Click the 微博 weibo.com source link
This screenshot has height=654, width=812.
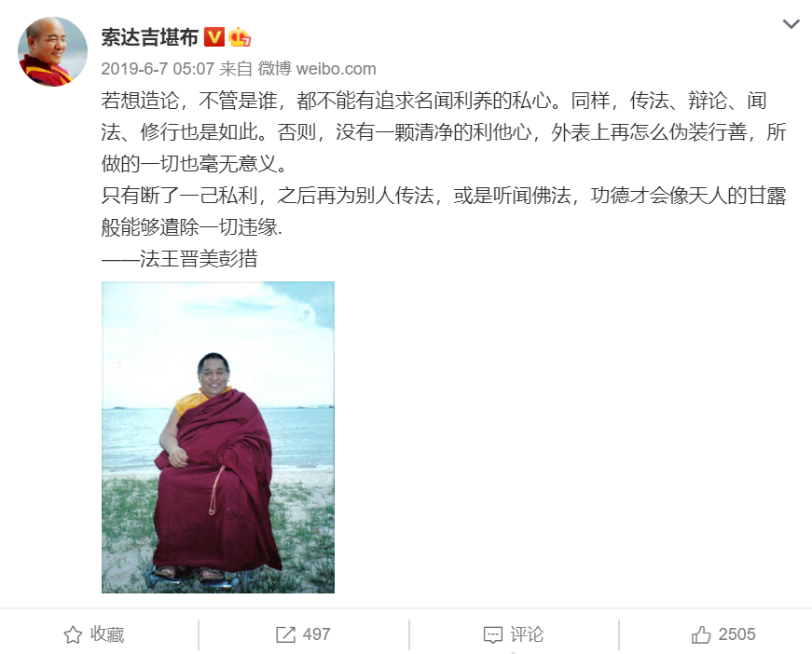[317, 69]
